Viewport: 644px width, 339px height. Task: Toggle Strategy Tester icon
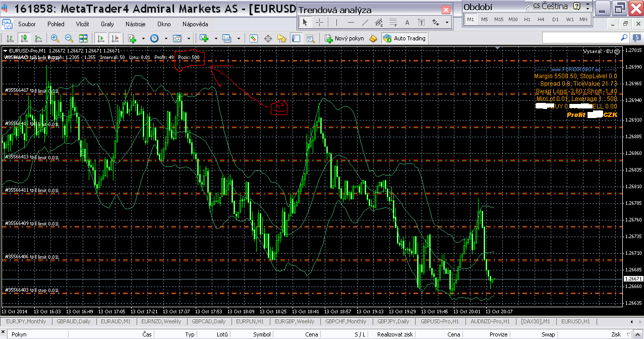[310, 38]
